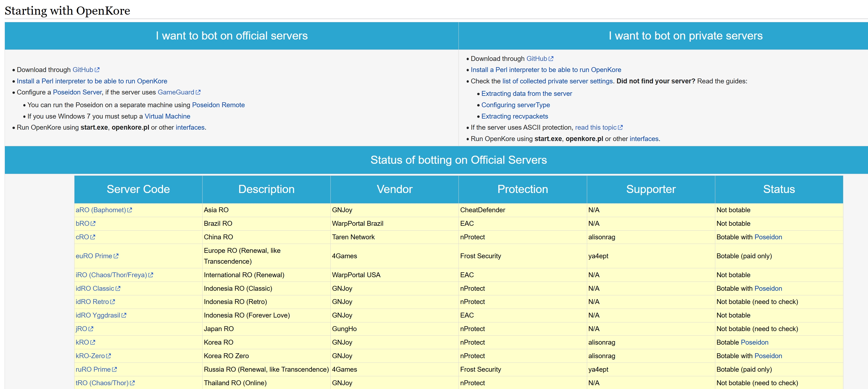Follow the Virtual Machine link
868x389 pixels.
click(167, 116)
